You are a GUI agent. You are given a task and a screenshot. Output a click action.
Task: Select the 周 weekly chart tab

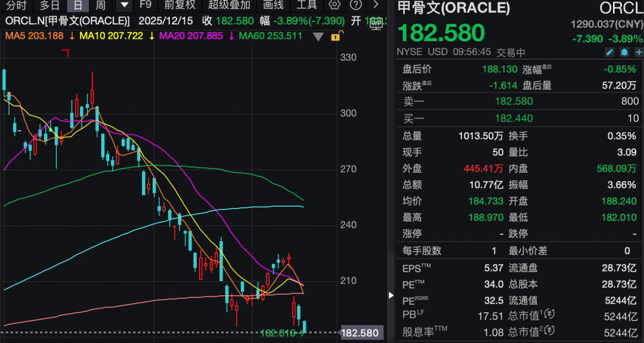(101, 5)
